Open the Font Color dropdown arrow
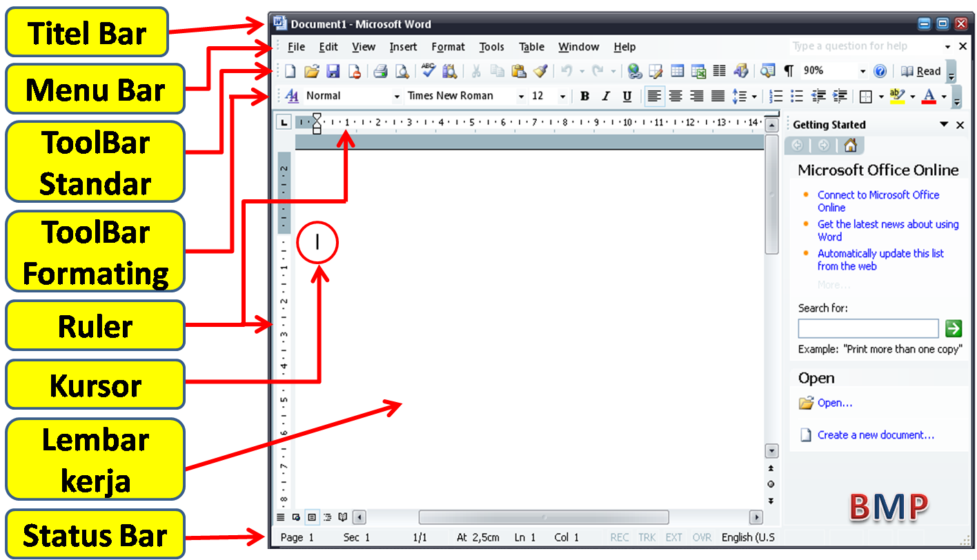Screen dimensions: 977x560 click(x=944, y=97)
